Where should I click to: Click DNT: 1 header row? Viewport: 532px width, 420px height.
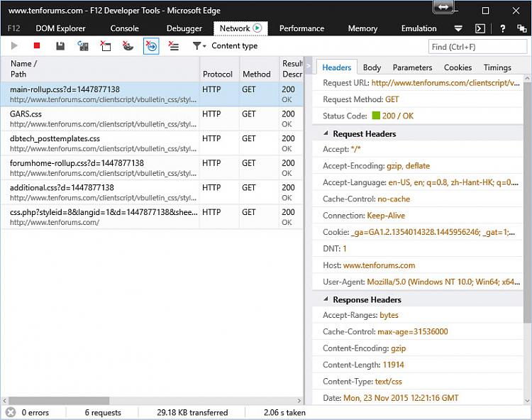[x=418, y=249]
